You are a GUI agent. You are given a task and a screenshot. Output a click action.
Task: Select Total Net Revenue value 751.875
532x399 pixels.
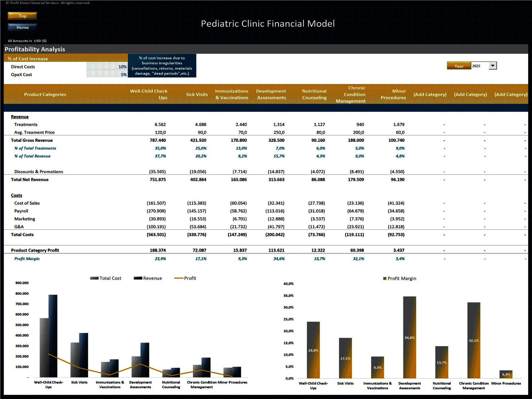[158, 180]
